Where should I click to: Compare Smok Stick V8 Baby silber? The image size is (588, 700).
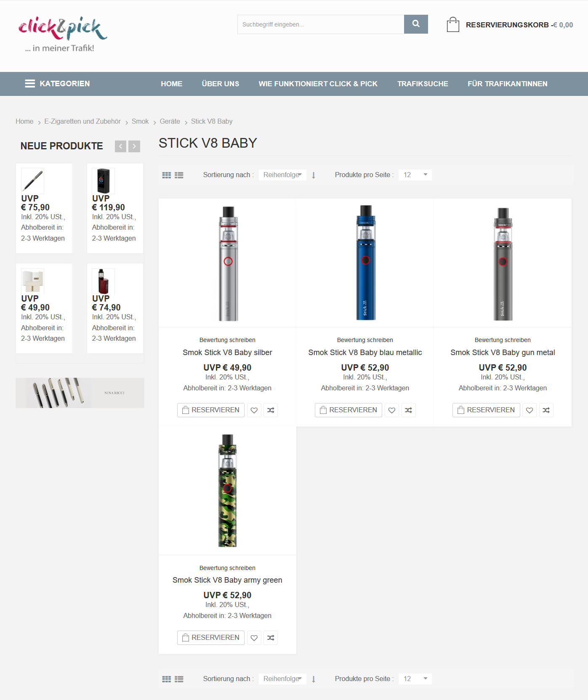(x=271, y=410)
